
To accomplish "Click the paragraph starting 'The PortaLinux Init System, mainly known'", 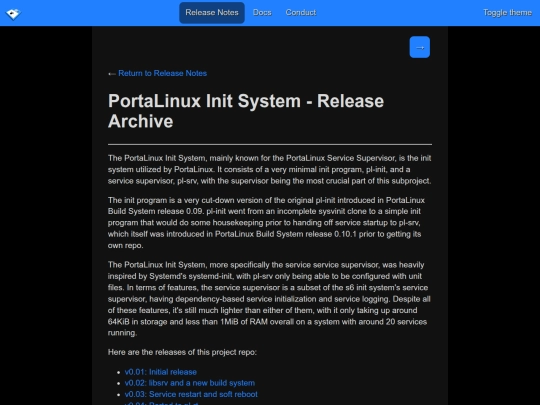I will [x=269, y=169].
